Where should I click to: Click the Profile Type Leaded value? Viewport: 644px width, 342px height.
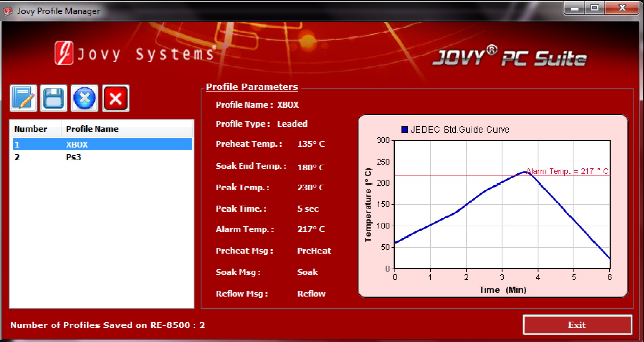coord(292,124)
